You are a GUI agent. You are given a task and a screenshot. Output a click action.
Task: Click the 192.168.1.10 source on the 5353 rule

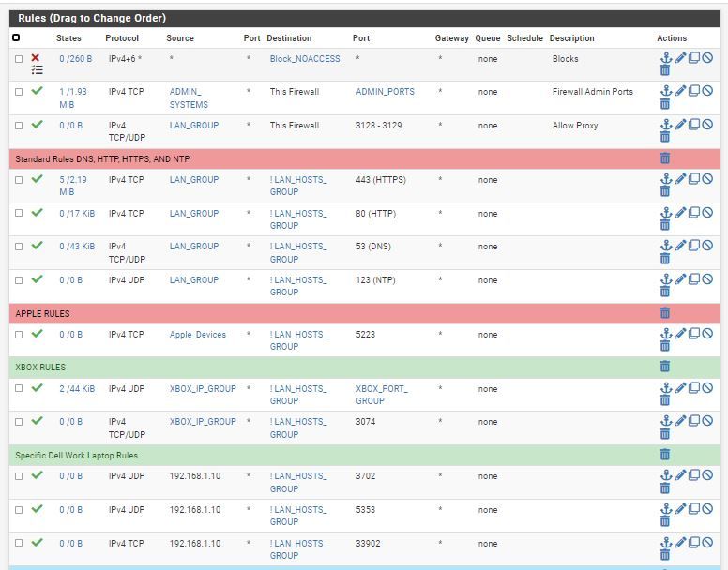(x=195, y=510)
